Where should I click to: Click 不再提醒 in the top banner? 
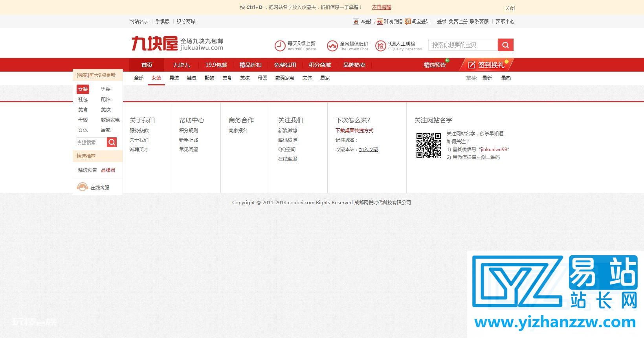click(382, 7)
